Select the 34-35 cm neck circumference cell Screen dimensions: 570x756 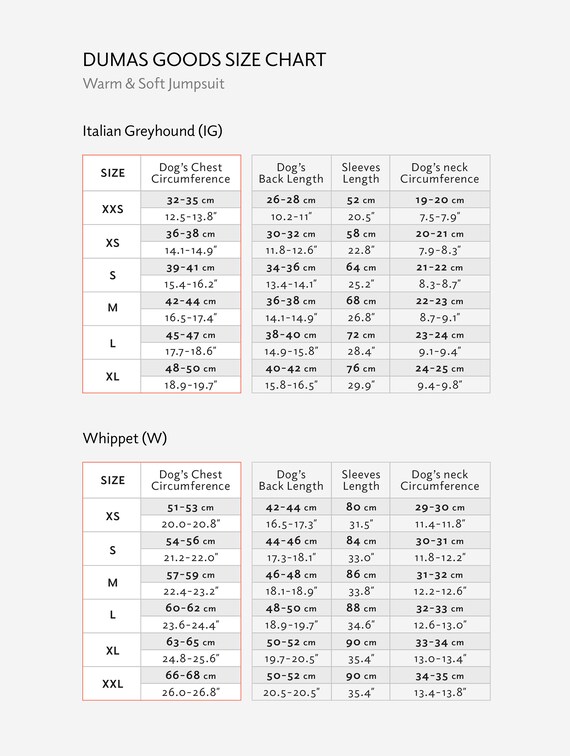[440, 676]
